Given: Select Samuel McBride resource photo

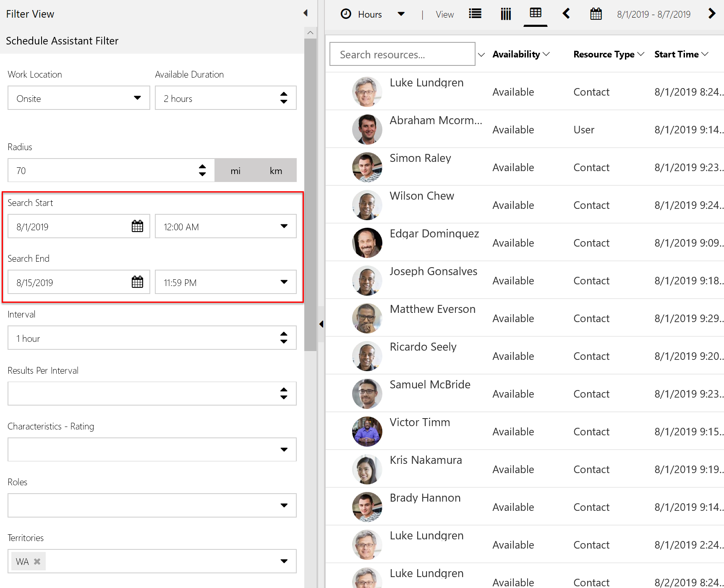Looking at the screenshot, I should click(367, 393).
